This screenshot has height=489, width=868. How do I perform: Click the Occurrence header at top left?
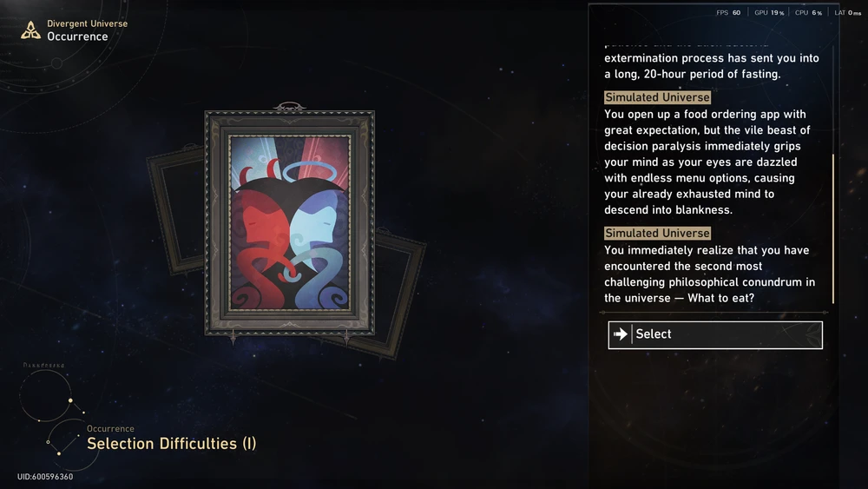77,36
